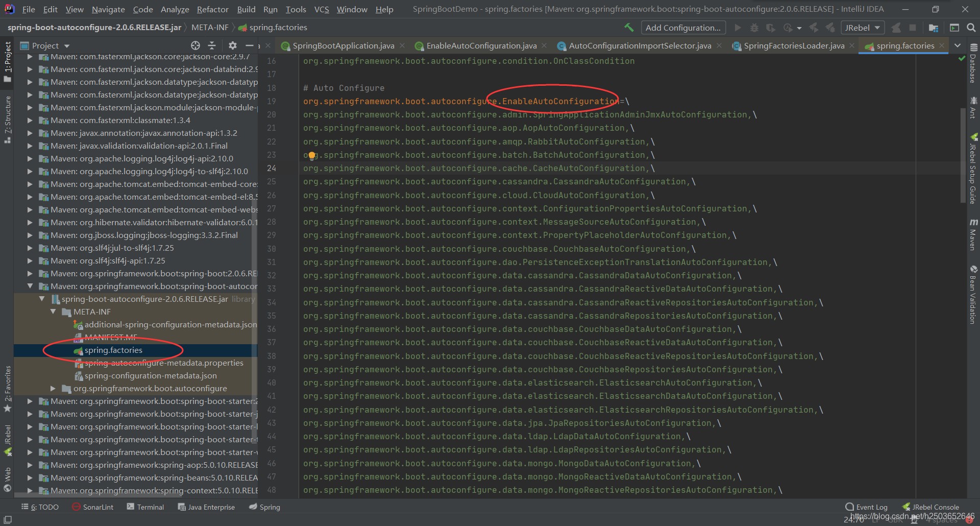Expand Maven: com.fasterxml:classmate:1.3.4 node
The height and width of the screenshot is (526, 980).
coord(30,120)
